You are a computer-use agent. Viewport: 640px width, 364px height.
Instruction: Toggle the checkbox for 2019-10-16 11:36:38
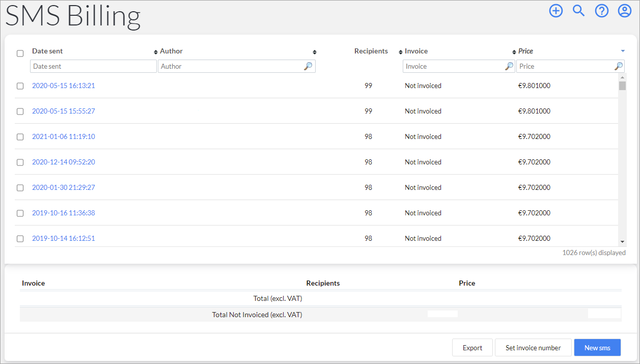coord(20,213)
